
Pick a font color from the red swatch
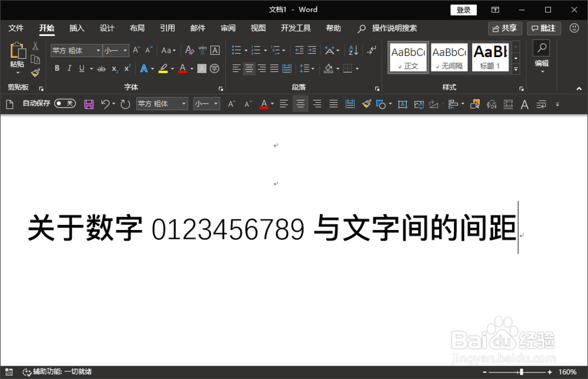182,69
